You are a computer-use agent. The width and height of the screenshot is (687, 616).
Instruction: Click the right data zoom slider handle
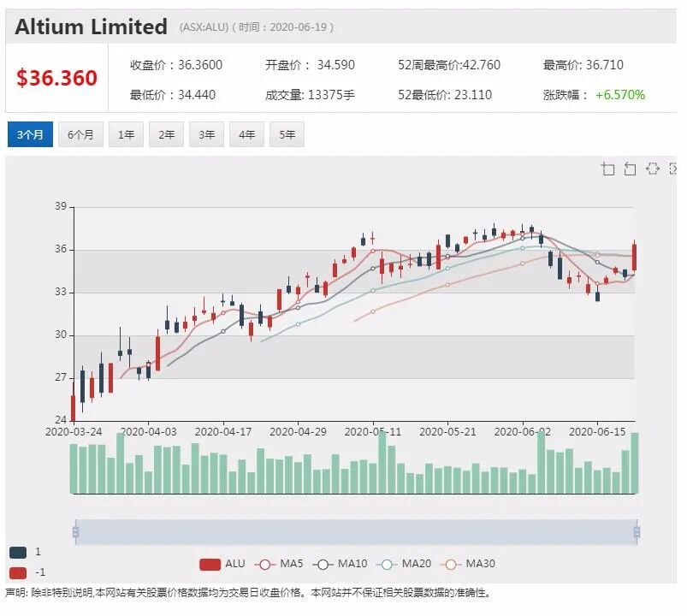click(637, 532)
